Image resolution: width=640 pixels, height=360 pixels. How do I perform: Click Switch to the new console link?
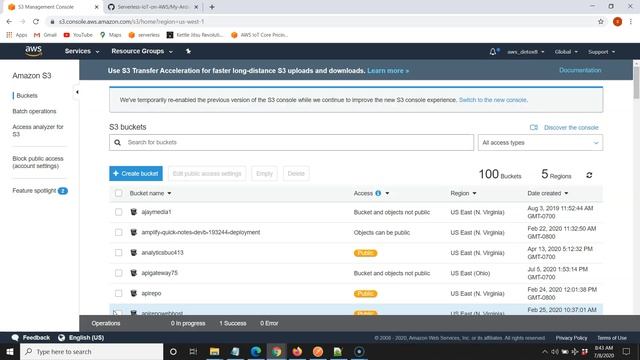click(493, 100)
